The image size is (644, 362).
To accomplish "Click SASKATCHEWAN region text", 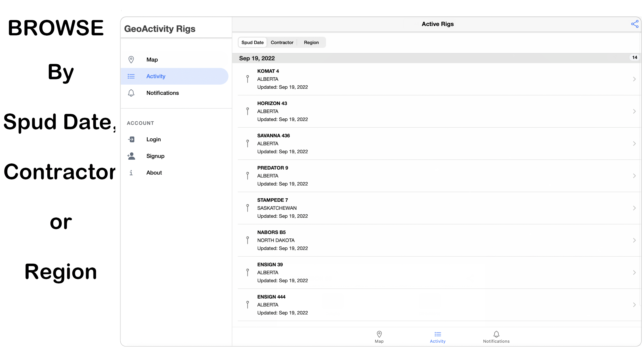I will coord(277,208).
